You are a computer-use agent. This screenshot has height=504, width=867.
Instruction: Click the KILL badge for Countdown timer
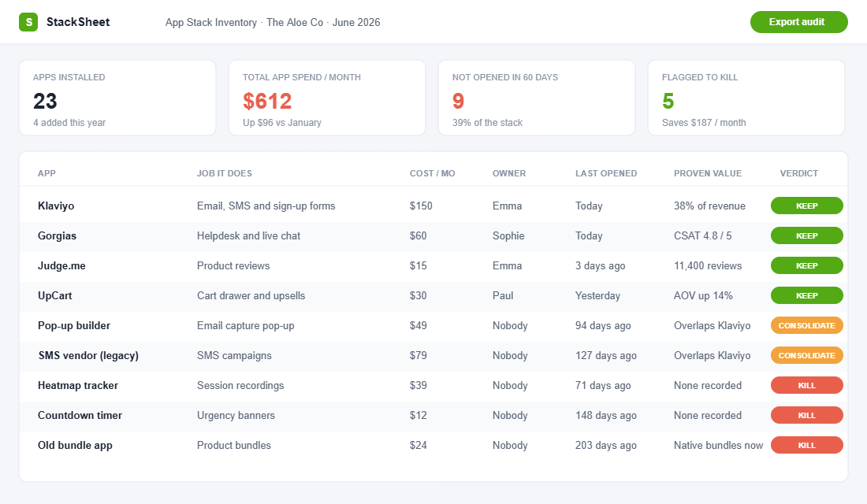click(x=807, y=415)
